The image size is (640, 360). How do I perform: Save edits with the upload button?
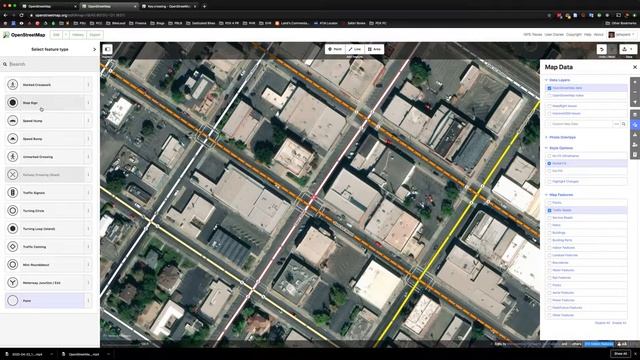628,49
